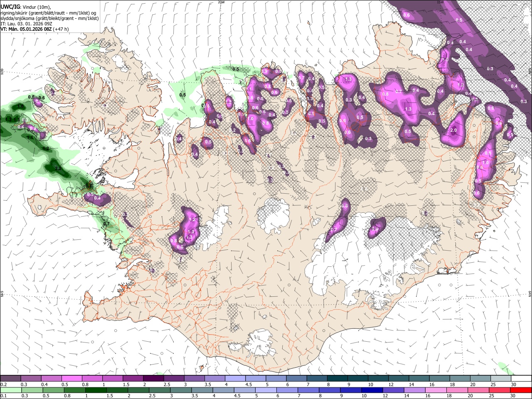Click the 15W longitude label
Screen dimensions: 532x399
[440, 2]
